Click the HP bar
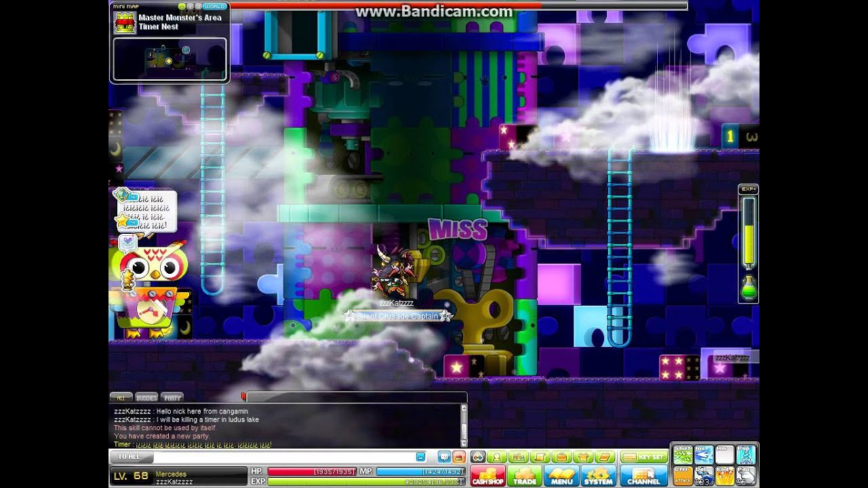868x488 pixels. 312,471
